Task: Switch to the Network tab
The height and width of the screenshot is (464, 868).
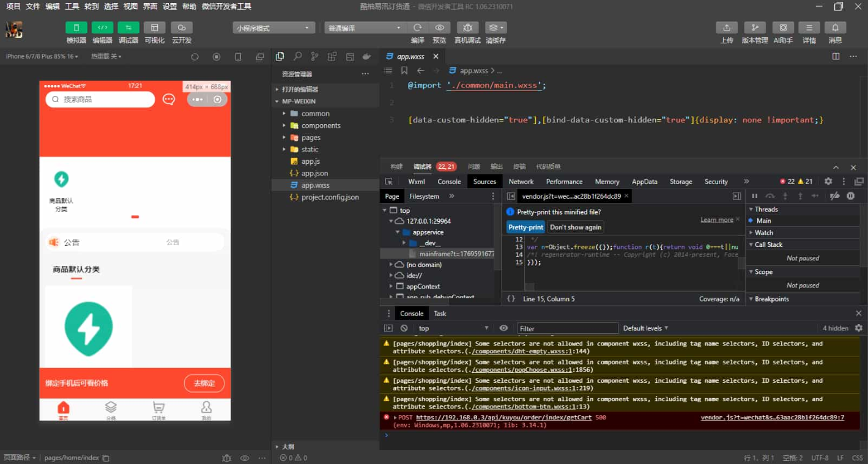Action: pos(521,182)
